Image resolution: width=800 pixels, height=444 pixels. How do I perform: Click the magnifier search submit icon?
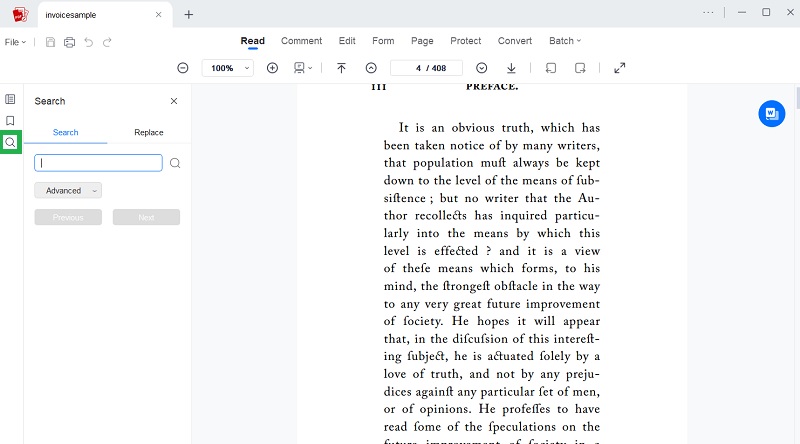[x=175, y=163]
